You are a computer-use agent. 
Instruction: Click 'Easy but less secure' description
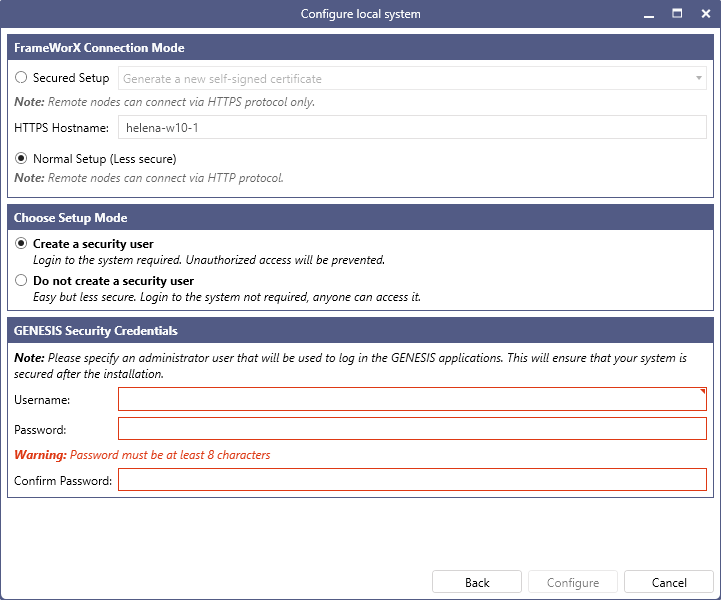227,297
